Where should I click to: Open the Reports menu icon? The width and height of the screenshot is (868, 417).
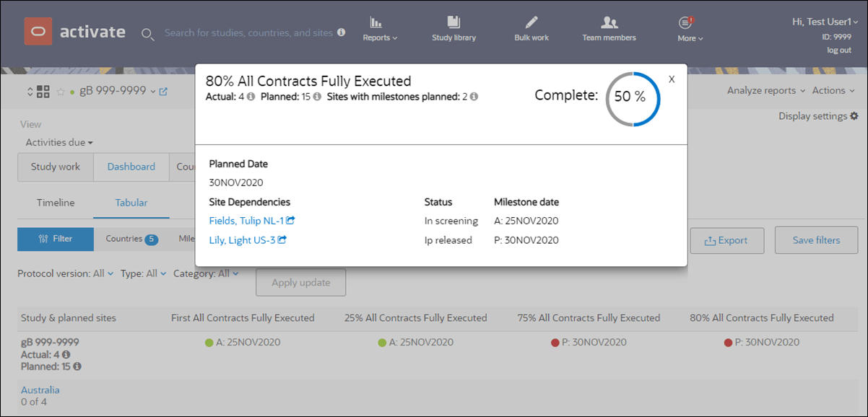(x=378, y=24)
